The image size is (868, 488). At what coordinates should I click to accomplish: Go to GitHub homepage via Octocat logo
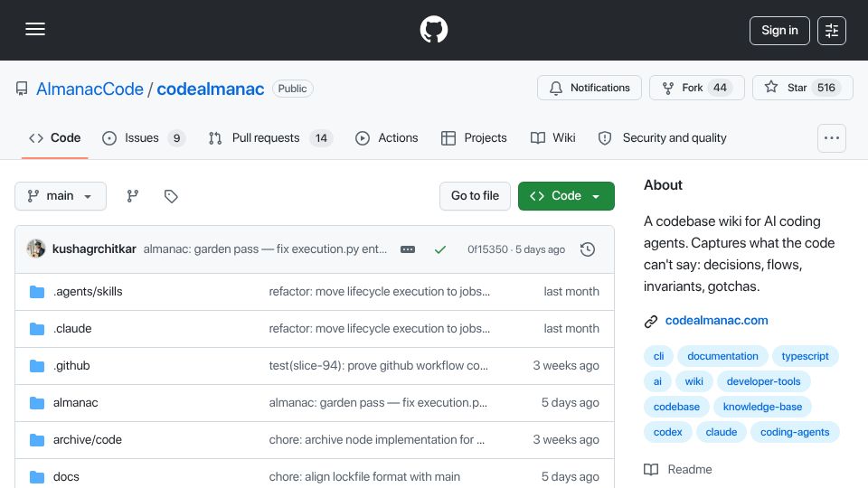tap(433, 29)
